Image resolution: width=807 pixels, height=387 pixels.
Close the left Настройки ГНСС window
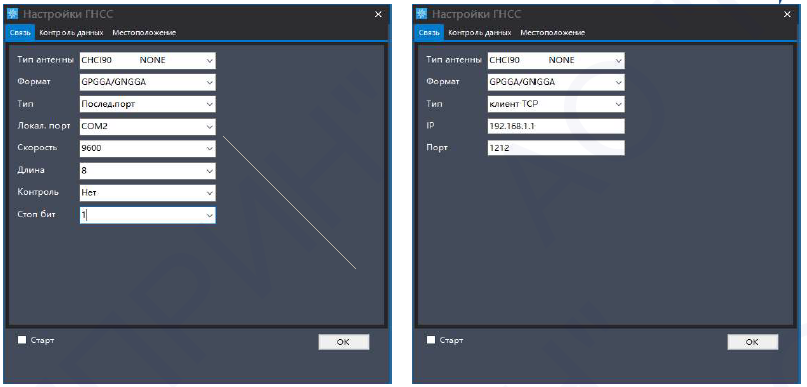(x=378, y=14)
